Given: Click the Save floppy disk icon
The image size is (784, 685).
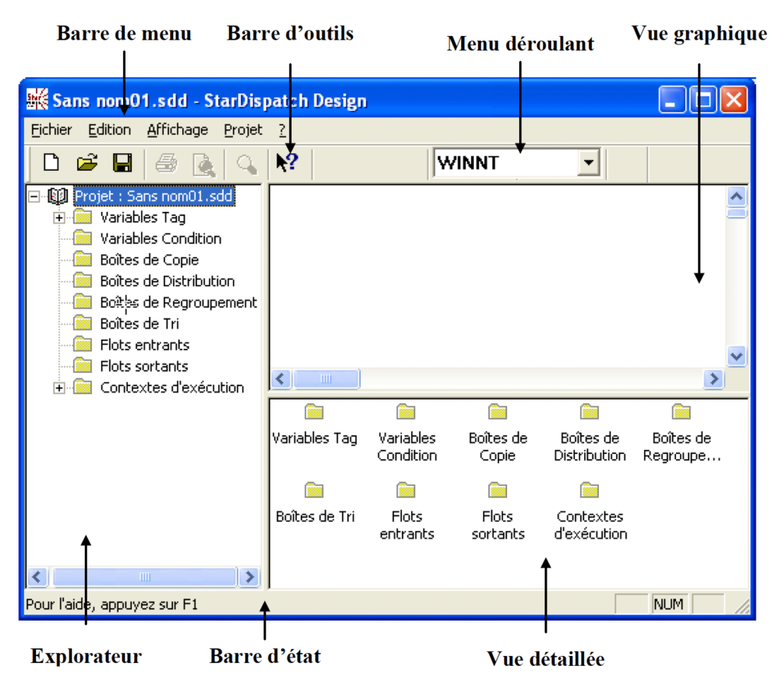Looking at the screenshot, I should tap(122, 163).
